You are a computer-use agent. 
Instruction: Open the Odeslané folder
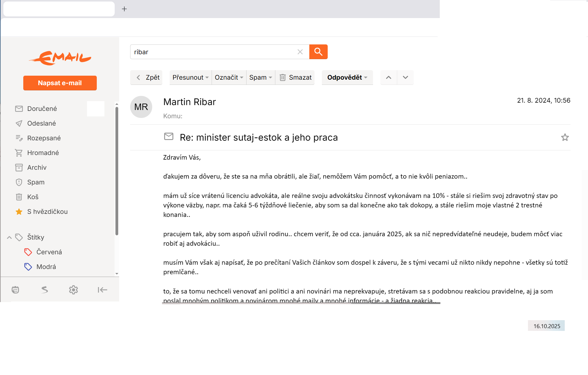point(41,123)
